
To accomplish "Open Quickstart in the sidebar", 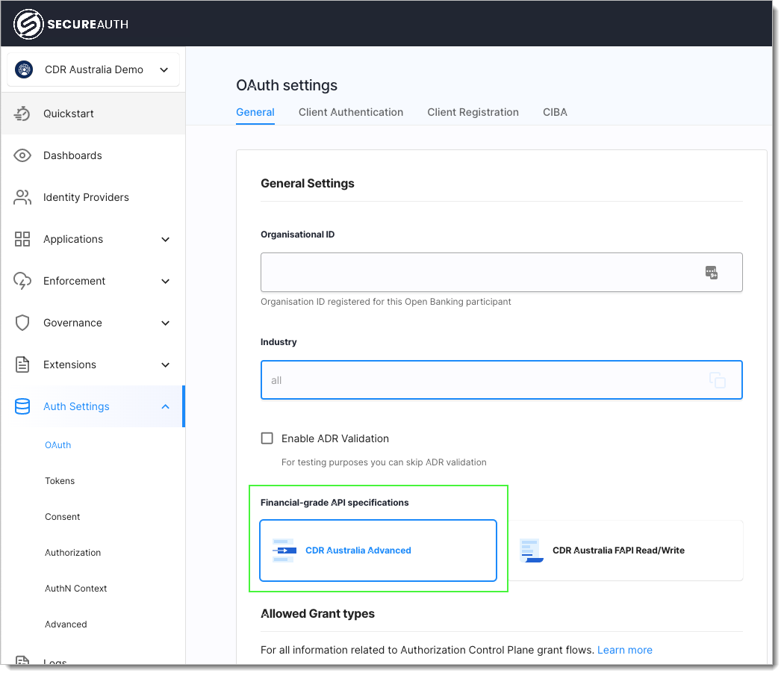I will (x=93, y=114).
